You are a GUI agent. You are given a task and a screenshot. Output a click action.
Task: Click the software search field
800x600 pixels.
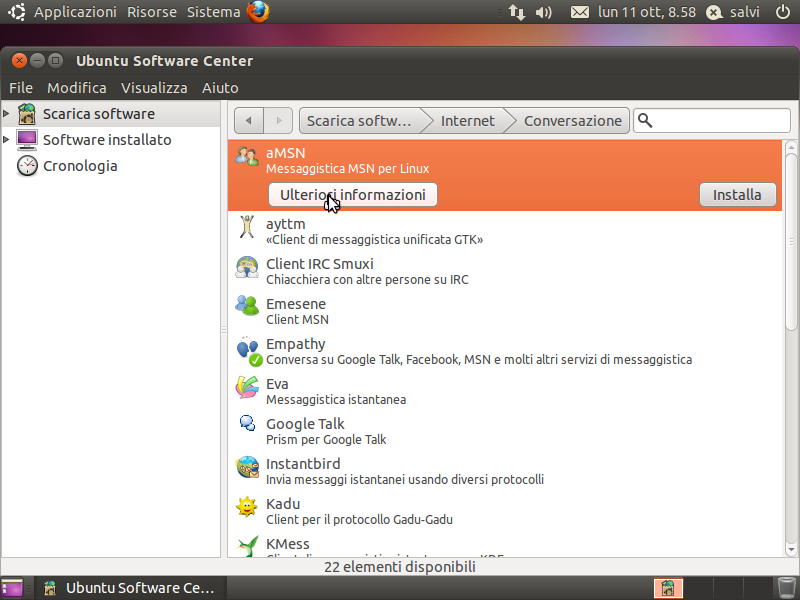(712, 121)
